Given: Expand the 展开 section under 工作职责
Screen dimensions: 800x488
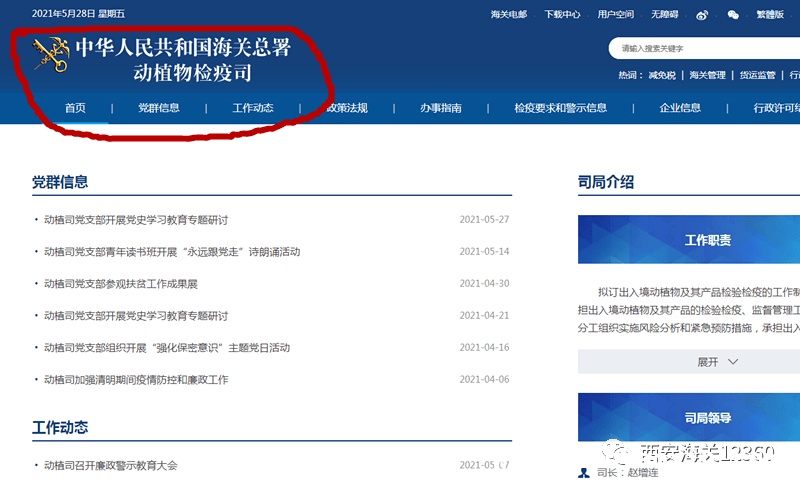Looking at the screenshot, I should [717, 362].
